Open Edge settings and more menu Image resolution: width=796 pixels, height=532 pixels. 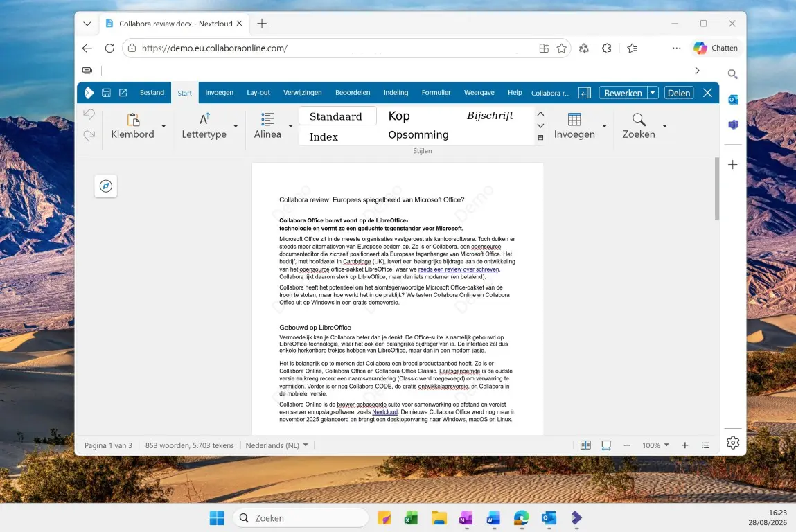[676, 48]
